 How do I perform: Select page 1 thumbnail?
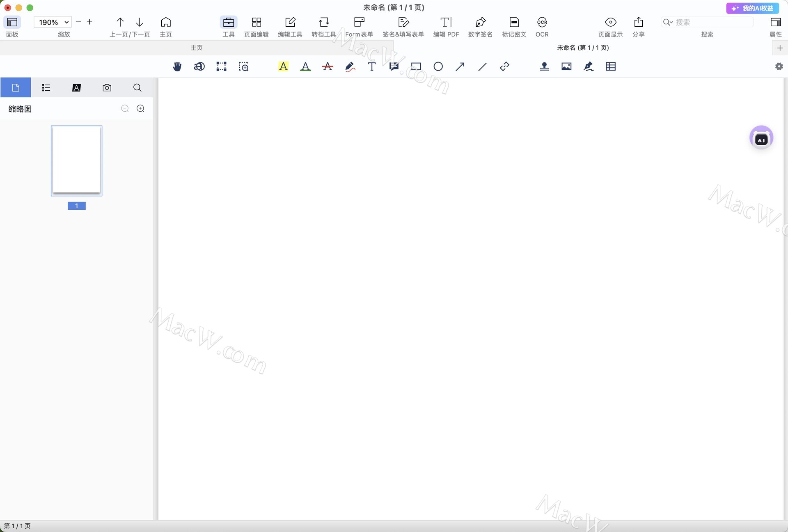pos(76,161)
